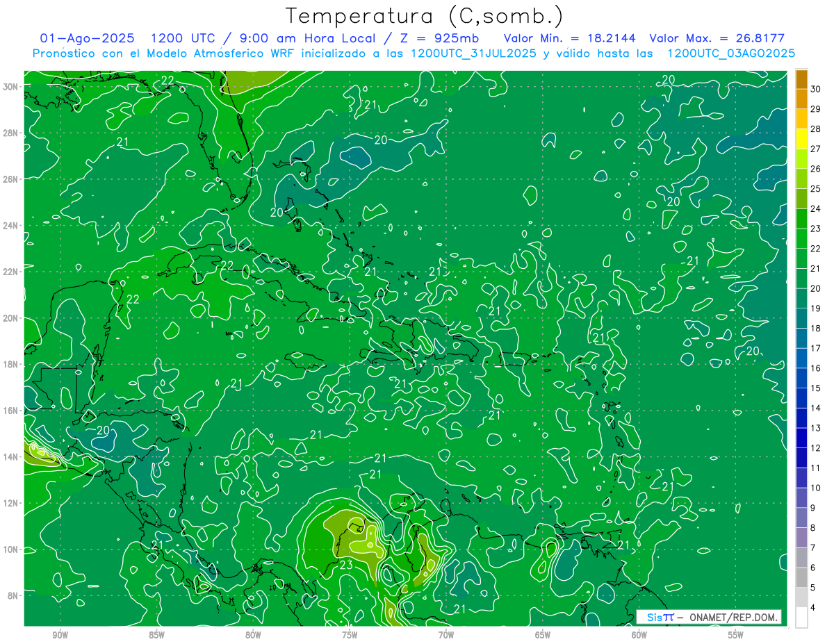The width and height of the screenshot is (834, 644).
Task: Click the legend value 27
Action: (816, 148)
